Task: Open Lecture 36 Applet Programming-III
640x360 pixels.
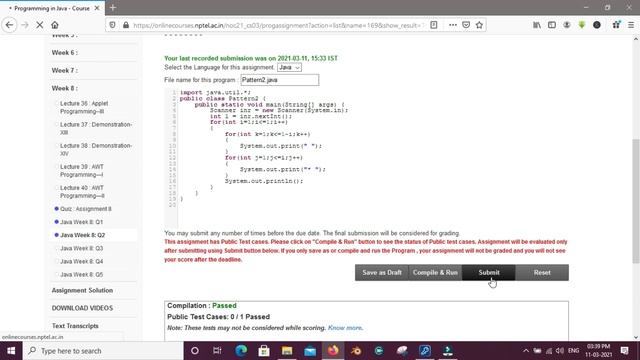Action: (x=84, y=107)
